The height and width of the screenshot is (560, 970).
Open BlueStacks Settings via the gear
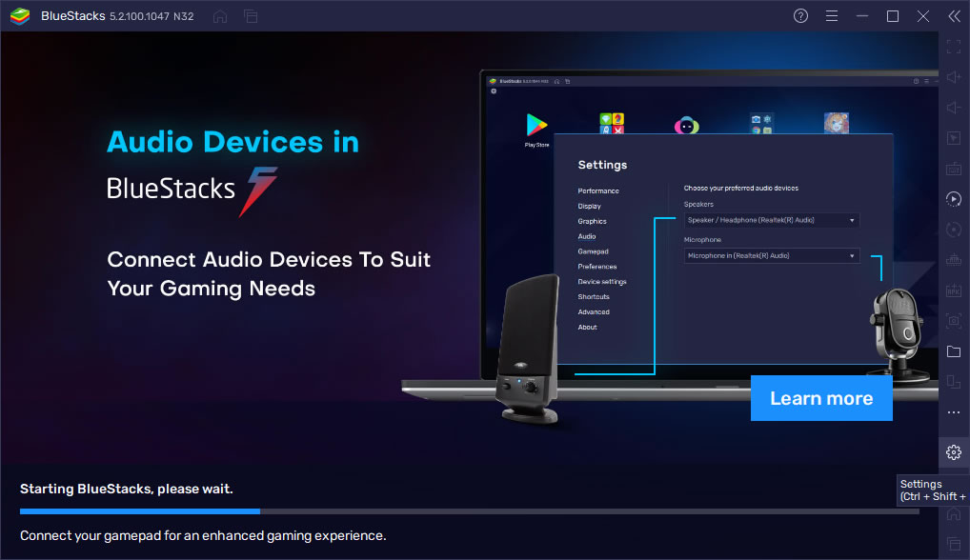pos(953,451)
